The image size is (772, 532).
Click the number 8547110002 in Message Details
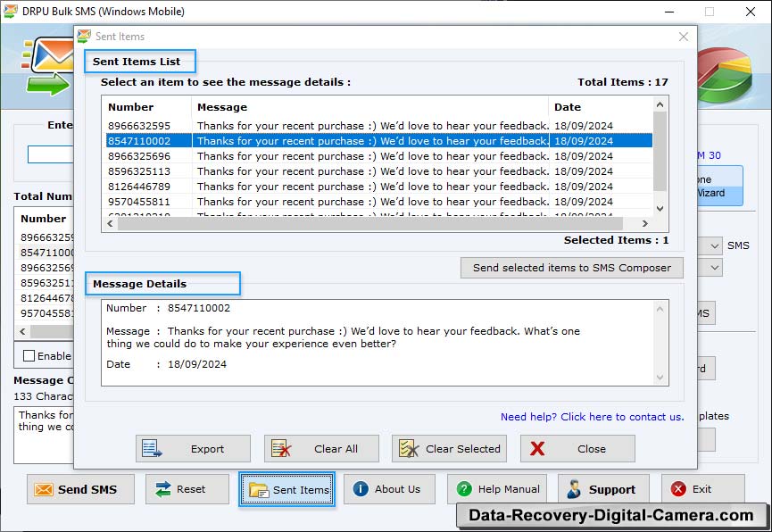coord(199,308)
